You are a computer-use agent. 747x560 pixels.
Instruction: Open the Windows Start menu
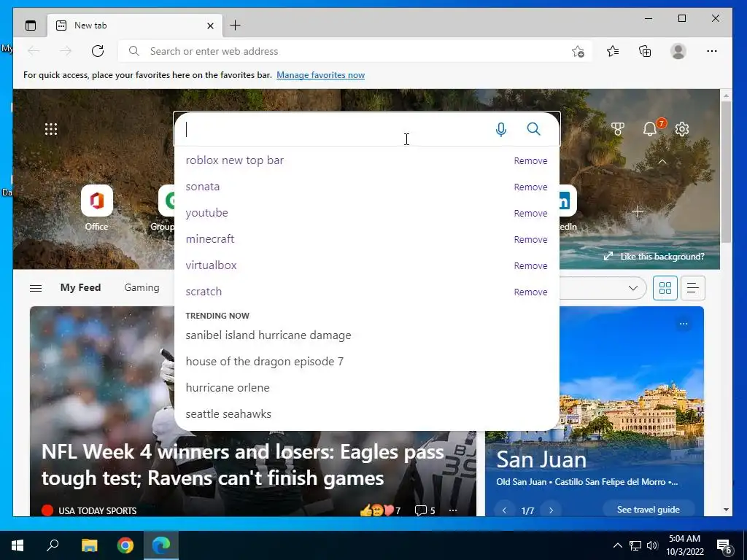18,545
